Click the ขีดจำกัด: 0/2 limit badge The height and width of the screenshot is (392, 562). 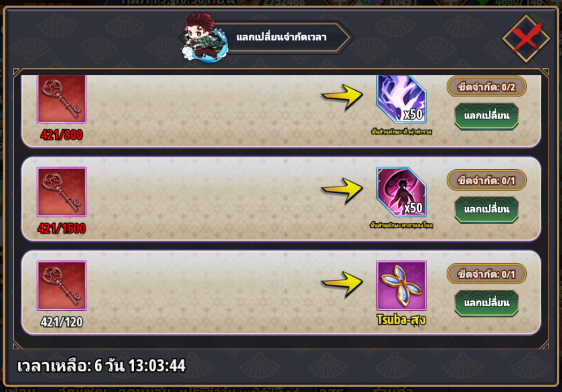487,87
